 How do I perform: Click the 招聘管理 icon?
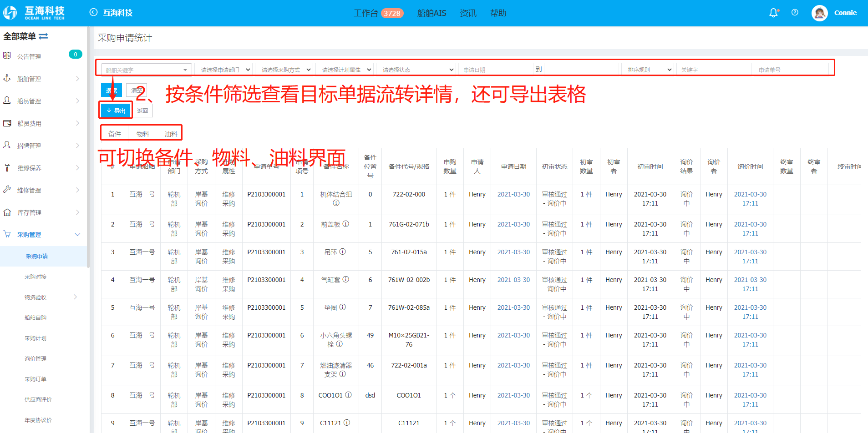(x=7, y=145)
